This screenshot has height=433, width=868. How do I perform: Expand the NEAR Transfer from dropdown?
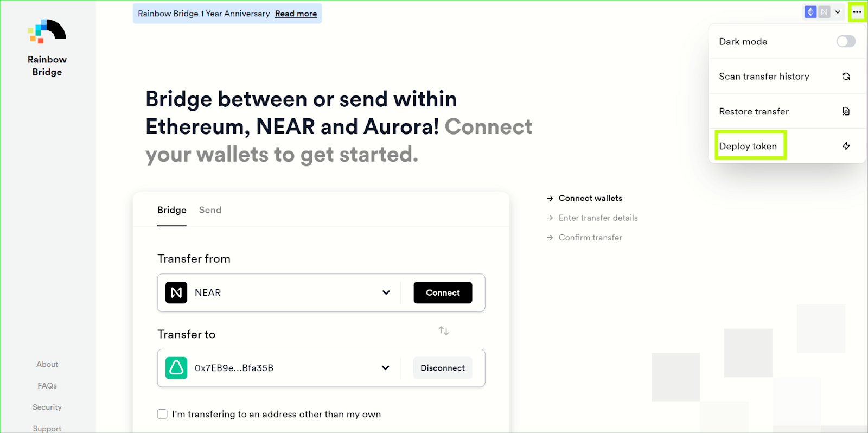click(x=386, y=292)
